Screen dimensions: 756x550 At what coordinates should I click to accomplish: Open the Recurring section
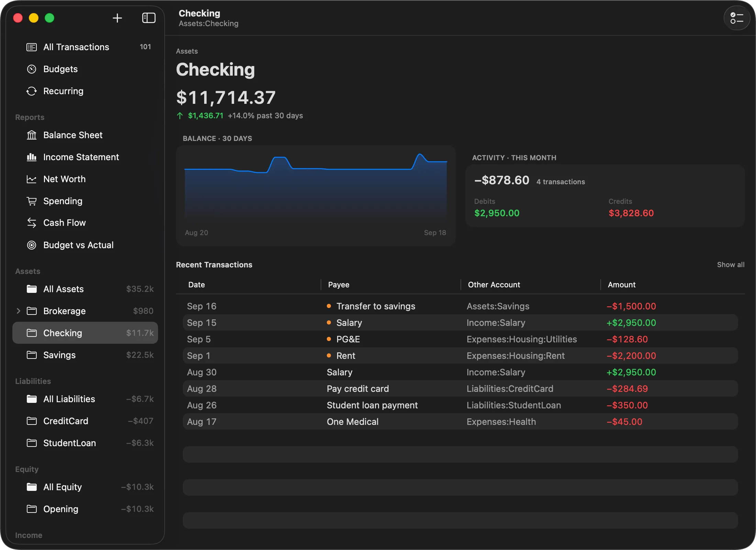[85, 91]
